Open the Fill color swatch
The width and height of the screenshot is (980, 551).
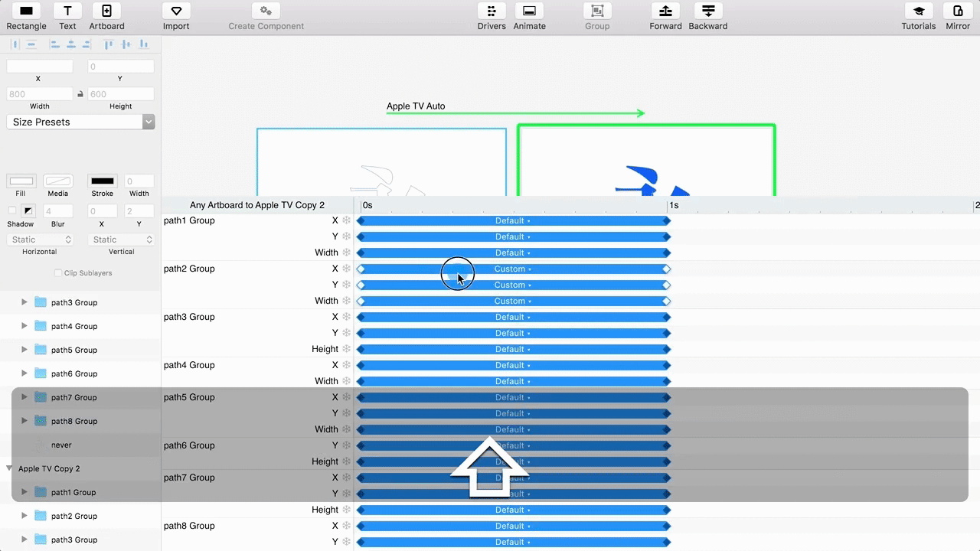tap(21, 181)
